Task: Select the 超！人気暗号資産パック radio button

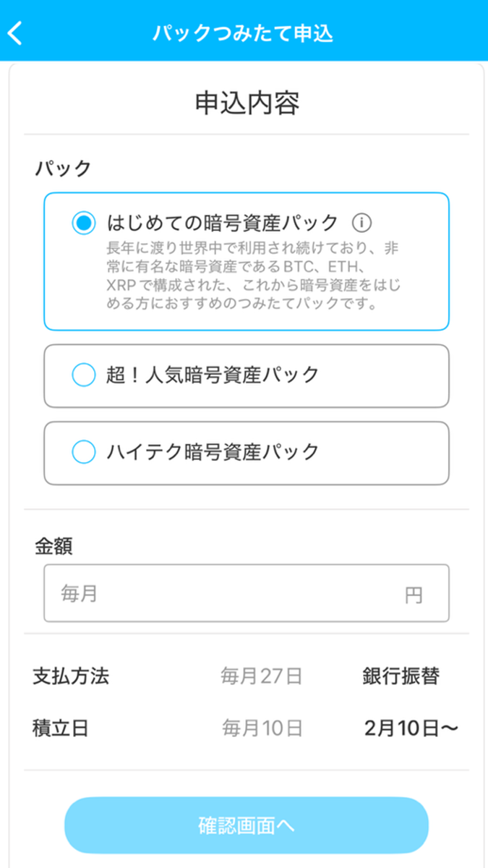Action: coord(84,375)
